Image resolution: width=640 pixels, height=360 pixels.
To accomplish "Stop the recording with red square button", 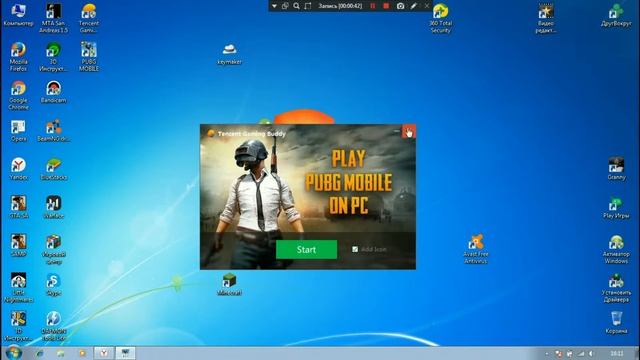I will click(x=386, y=6).
